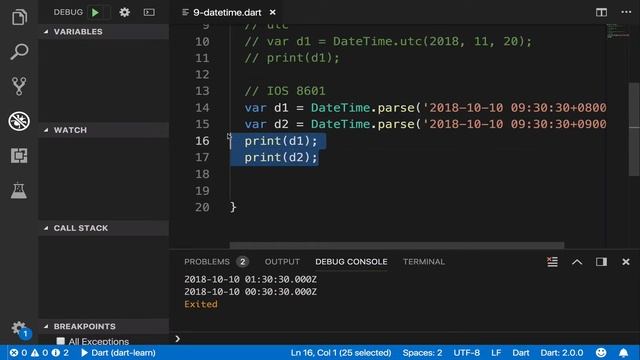
Task: Switch to the Output tab
Action: tap(282, 262)
